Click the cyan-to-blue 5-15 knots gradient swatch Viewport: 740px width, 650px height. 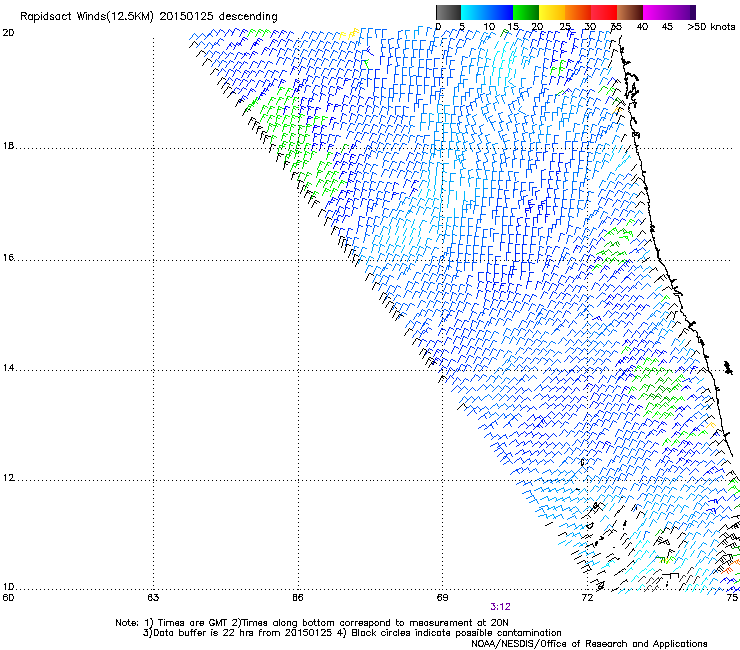[x=487, y=12]
